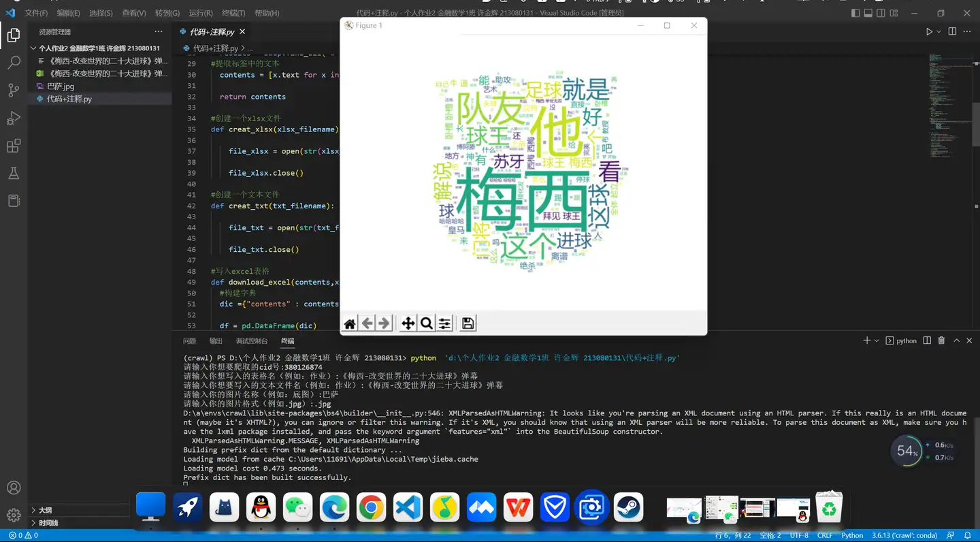The height and width of the screenshot is (542, 980).
Task: Delete the terminal with trash icon
Action: (941, 340)
